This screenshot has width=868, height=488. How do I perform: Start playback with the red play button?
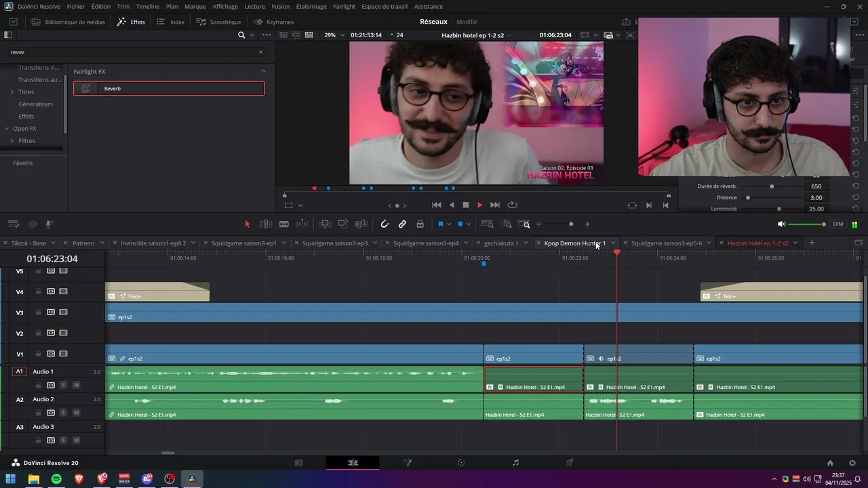(479, 205)
